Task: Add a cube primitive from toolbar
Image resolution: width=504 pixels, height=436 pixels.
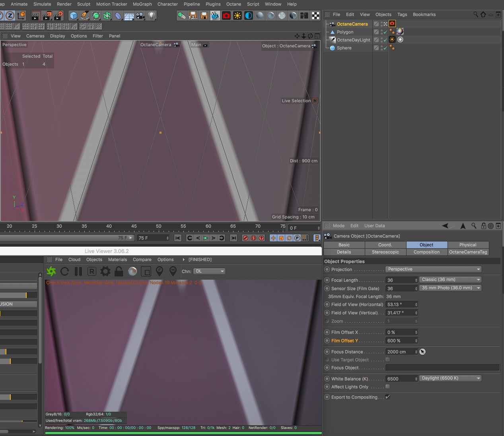Action: [x=74, y=16]
